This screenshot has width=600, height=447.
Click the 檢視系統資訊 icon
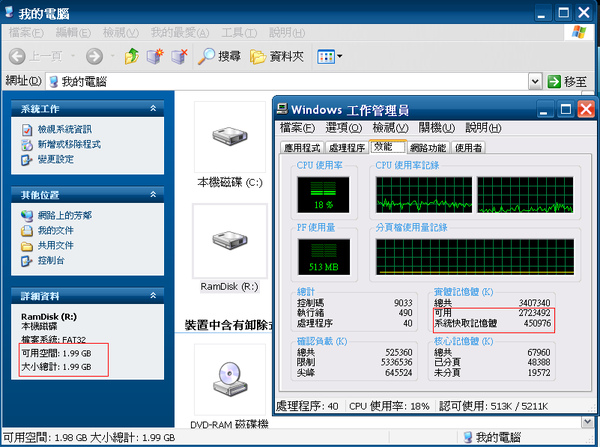[x=27, y=130]
